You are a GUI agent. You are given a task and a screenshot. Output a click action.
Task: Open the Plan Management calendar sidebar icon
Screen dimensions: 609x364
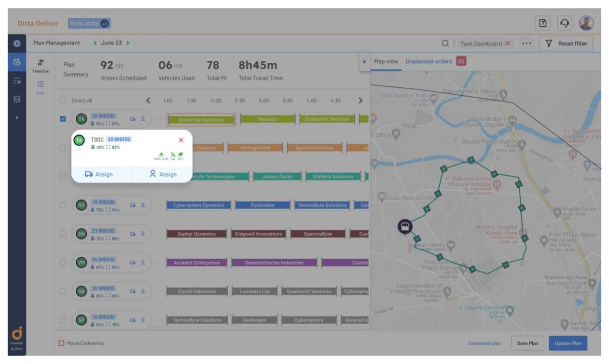coord(17,62)
